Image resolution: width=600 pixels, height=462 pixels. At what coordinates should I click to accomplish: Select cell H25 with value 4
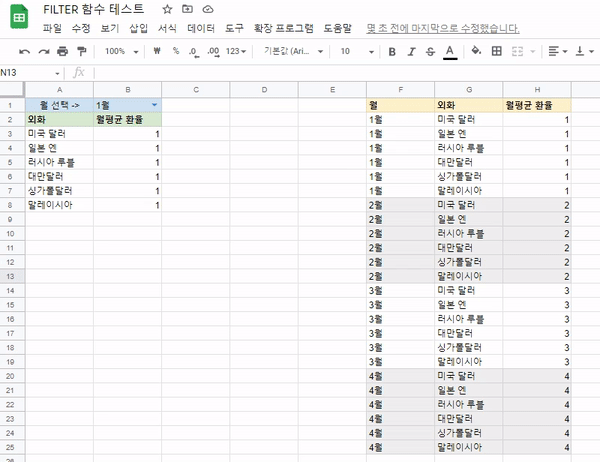click(537, 447)
